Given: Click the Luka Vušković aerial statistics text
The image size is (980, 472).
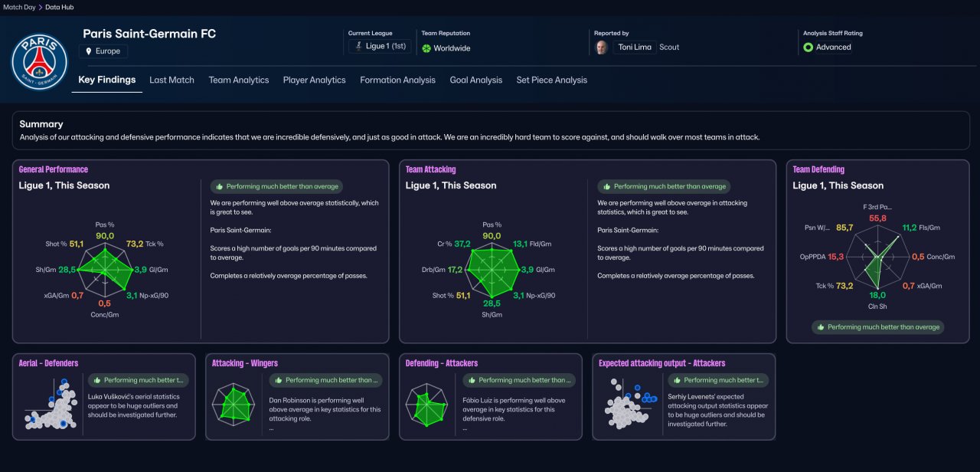Looking at the screenshot, I should [x=133, y=406].
